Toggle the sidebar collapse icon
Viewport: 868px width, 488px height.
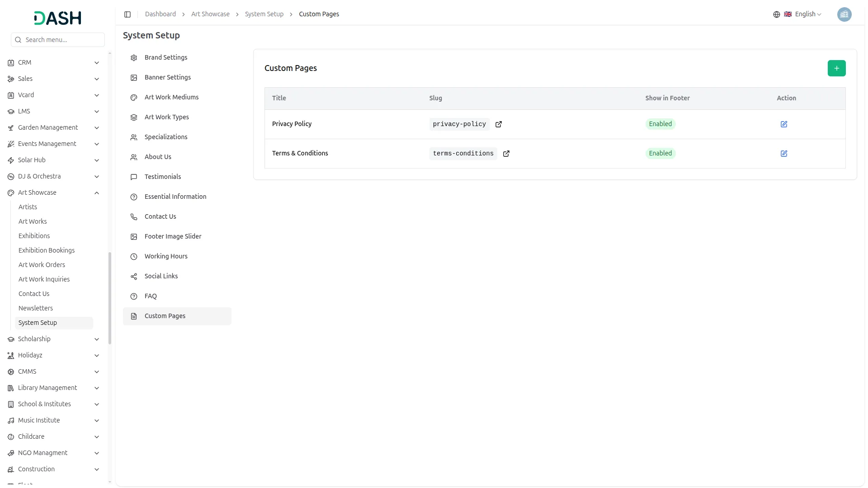[x=127, y=14]
